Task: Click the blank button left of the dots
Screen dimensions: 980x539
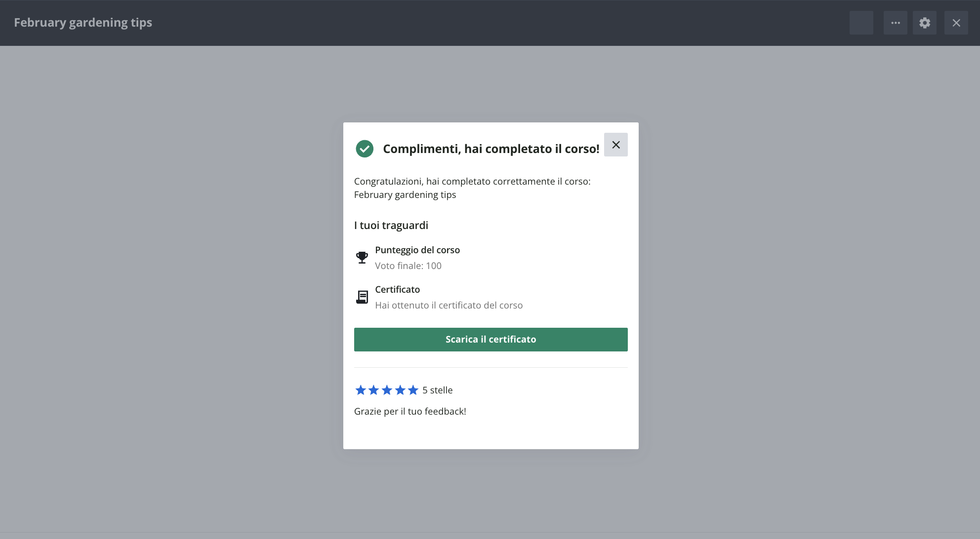Action: click(x=861, y=23)
